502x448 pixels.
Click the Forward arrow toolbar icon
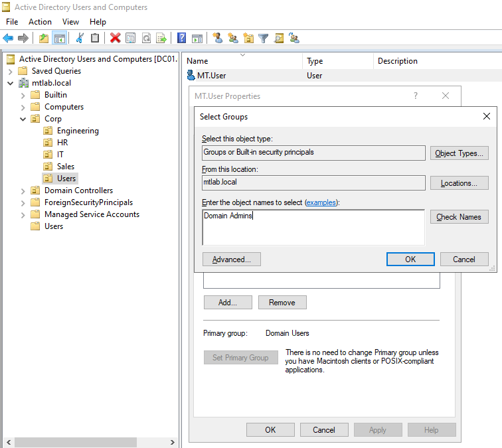[23, 38]
